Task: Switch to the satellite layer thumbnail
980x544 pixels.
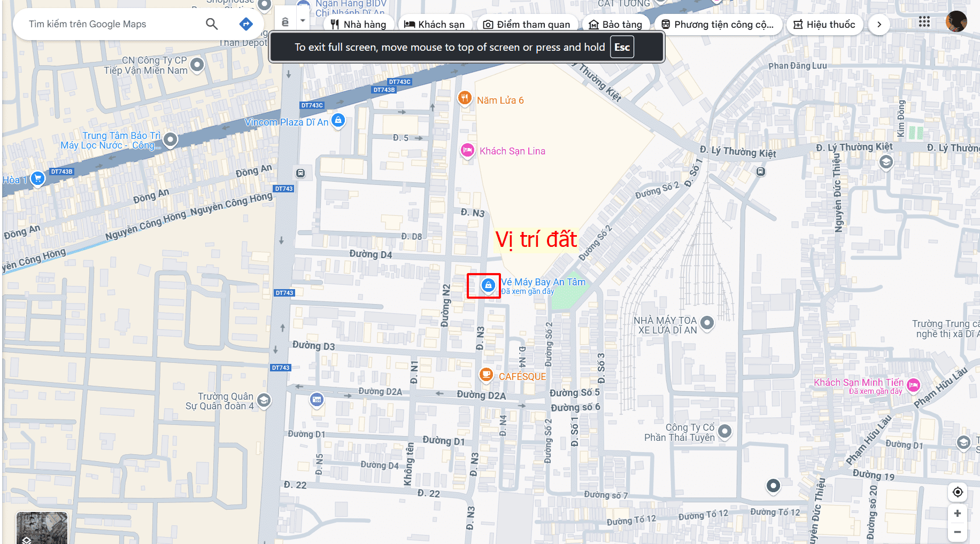Action: (42, 528)
